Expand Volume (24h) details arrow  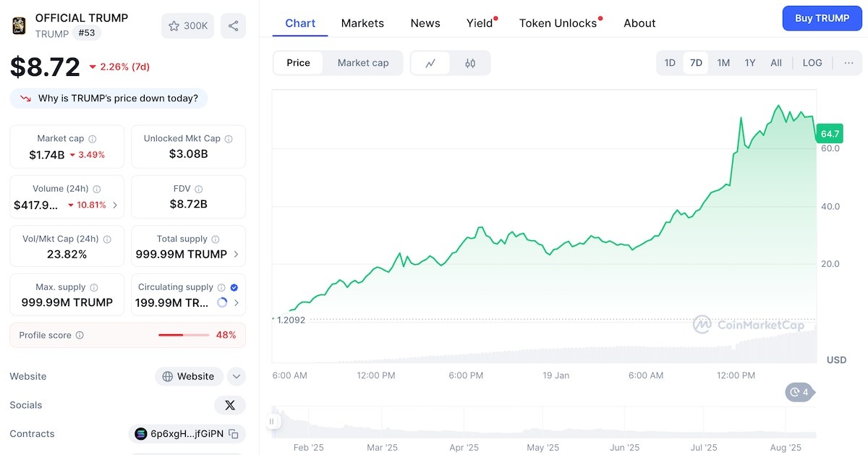point(115,205)
